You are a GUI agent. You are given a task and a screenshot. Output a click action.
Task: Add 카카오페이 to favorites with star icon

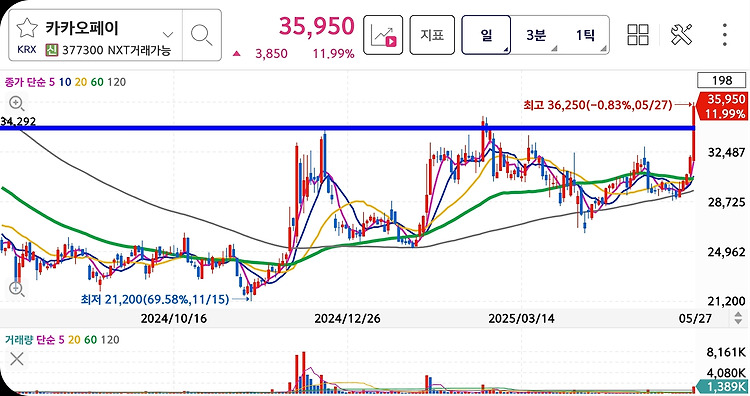(27, 28)
